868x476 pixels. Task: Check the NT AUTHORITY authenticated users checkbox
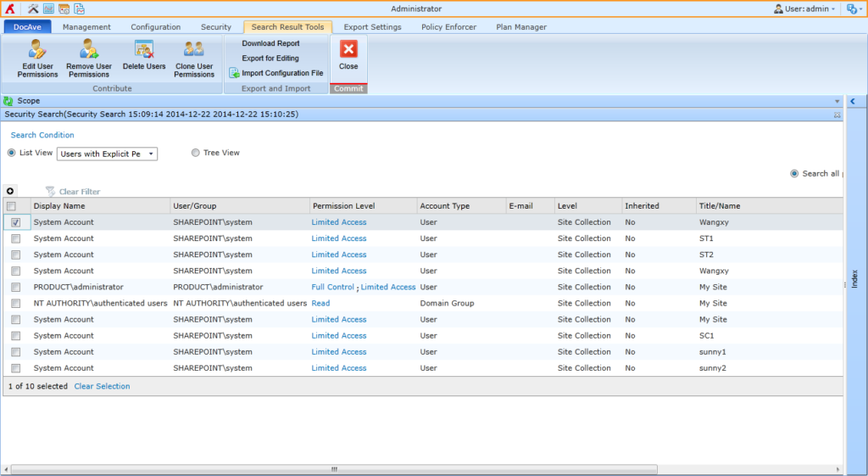tap(15, 304)
